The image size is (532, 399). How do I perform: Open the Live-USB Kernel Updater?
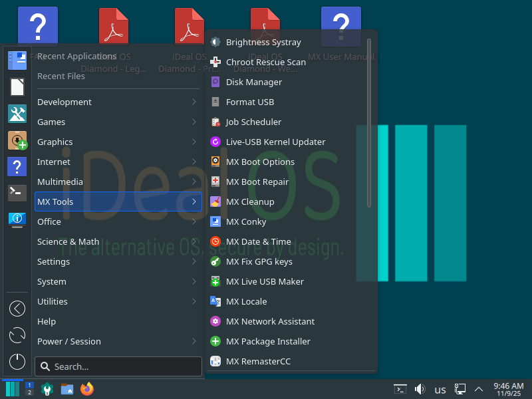point(275,142)
